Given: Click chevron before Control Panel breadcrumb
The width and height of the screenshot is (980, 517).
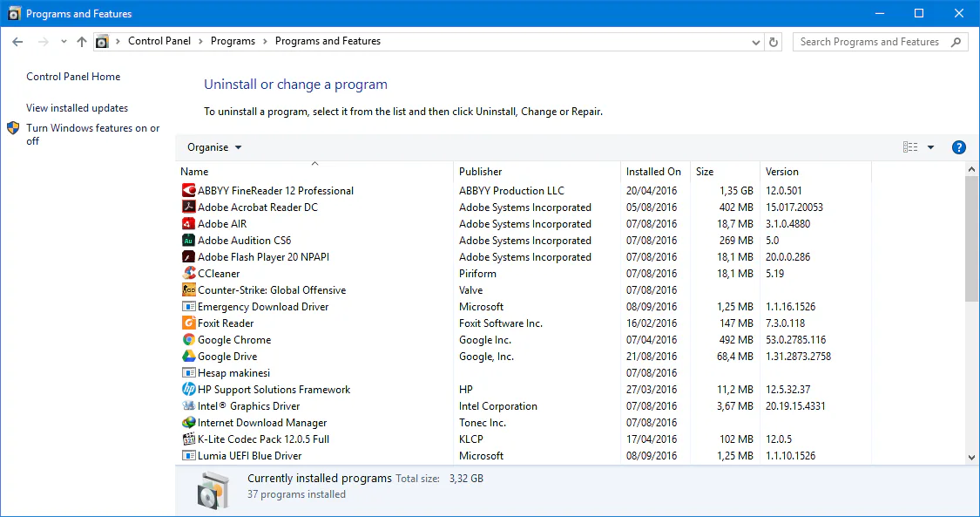Looking at the screenshot, I should click(118, 41).
